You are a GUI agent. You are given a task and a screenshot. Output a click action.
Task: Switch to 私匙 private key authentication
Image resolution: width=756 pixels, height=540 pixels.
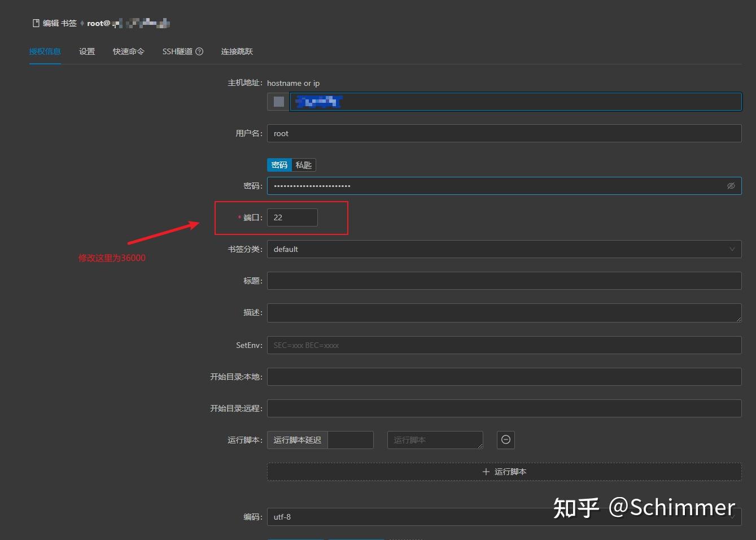coord(303,164)
